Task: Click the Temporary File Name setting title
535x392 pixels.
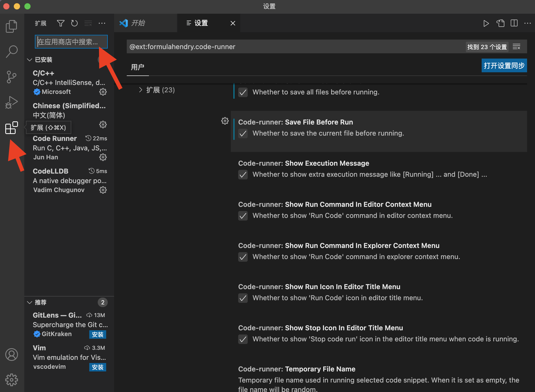Action: pos(297,369)
